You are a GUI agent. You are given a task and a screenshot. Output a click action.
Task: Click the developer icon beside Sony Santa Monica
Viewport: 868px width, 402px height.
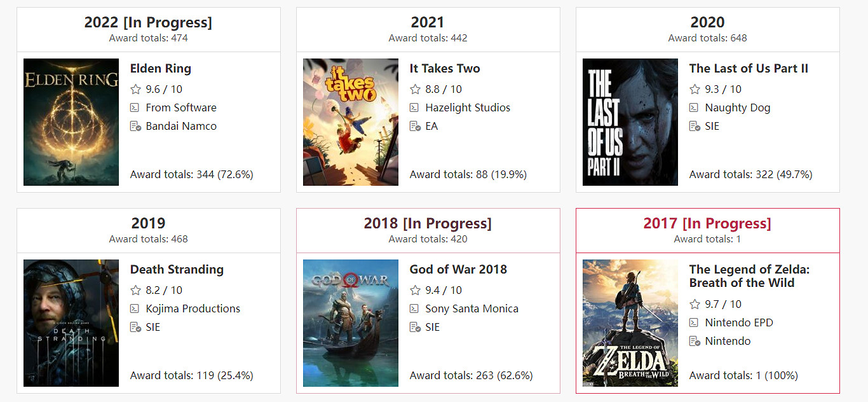415,308
